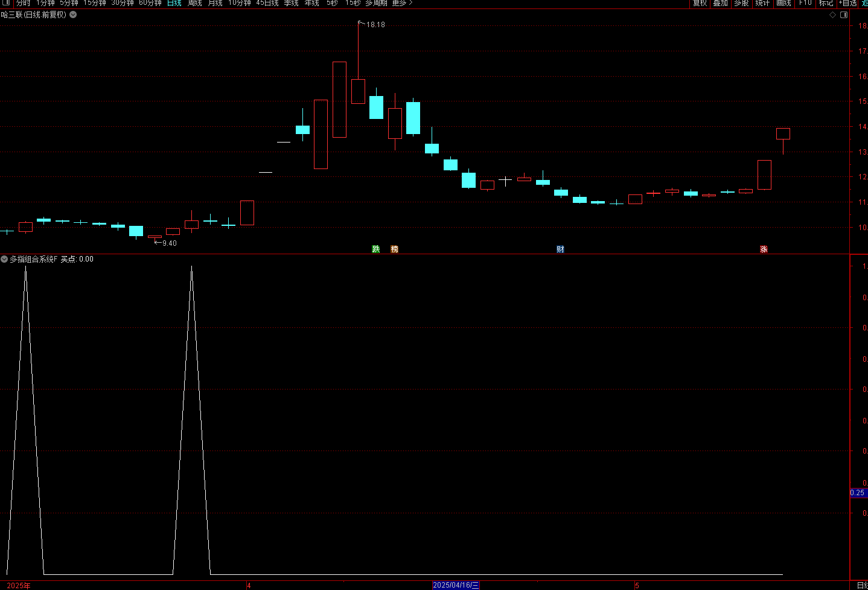Open 多周期 multi-period view
Screen dimensions: 868x590
(376, 3)
